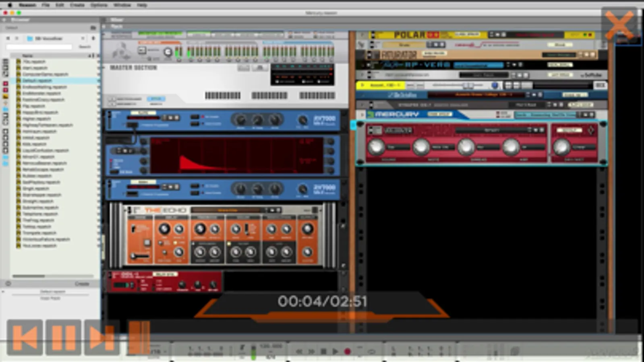
Task: Click the Create button in the browser
Action: tap(82, 284)
